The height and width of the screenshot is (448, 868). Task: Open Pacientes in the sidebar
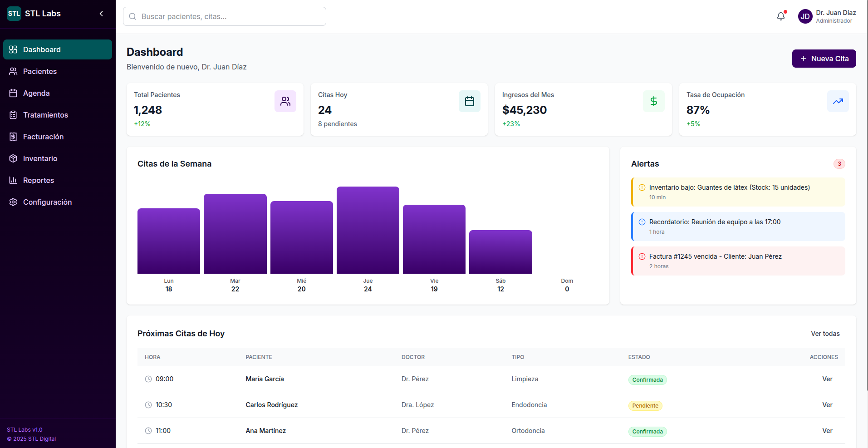coord(40,71)
